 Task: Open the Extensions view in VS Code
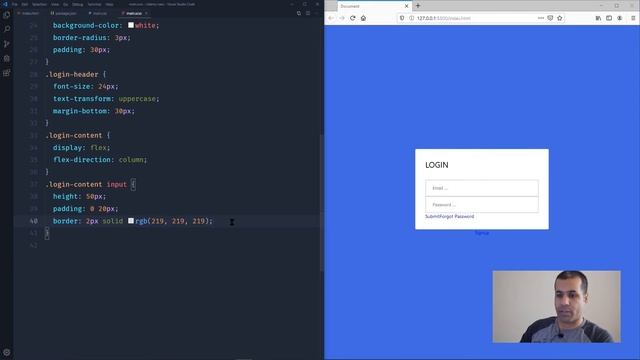(7, 73)
